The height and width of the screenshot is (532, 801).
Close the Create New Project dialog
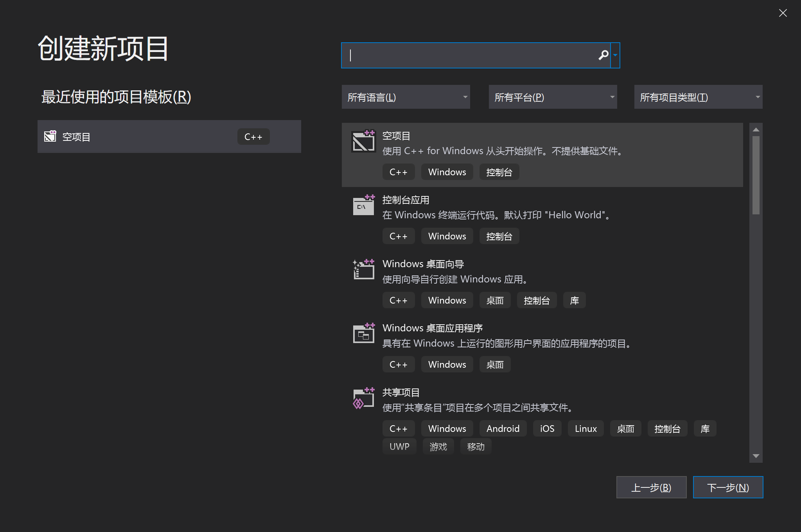(783, 13)
